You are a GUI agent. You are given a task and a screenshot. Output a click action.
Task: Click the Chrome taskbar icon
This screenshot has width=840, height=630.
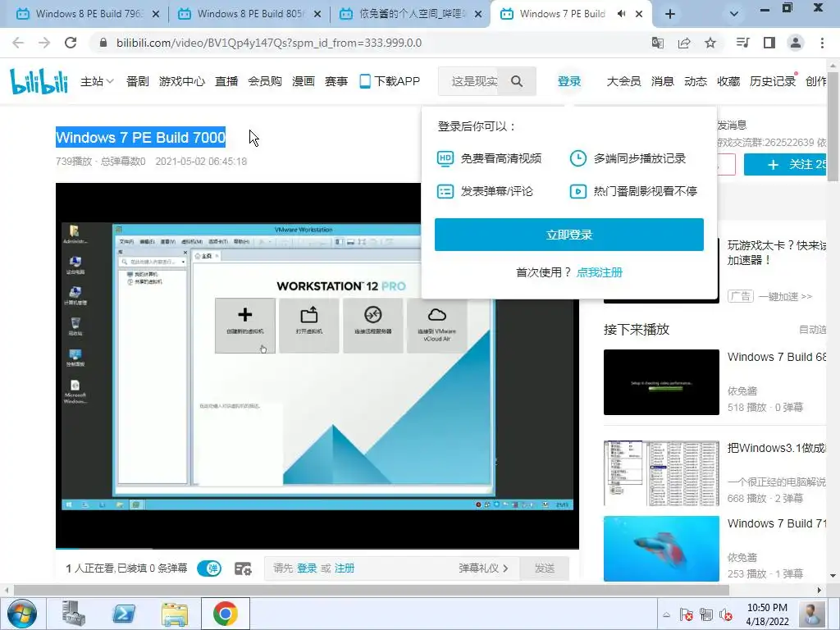[x=226, y=614]
